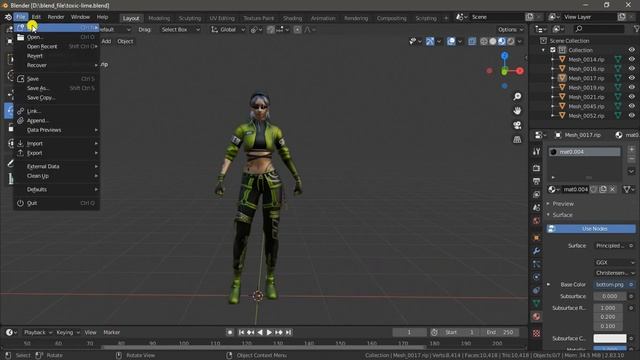Switch to the UV Editing workspace tab
Image resolution: width=640 pixels, height=360 pixels.
(x=222, y=18)
